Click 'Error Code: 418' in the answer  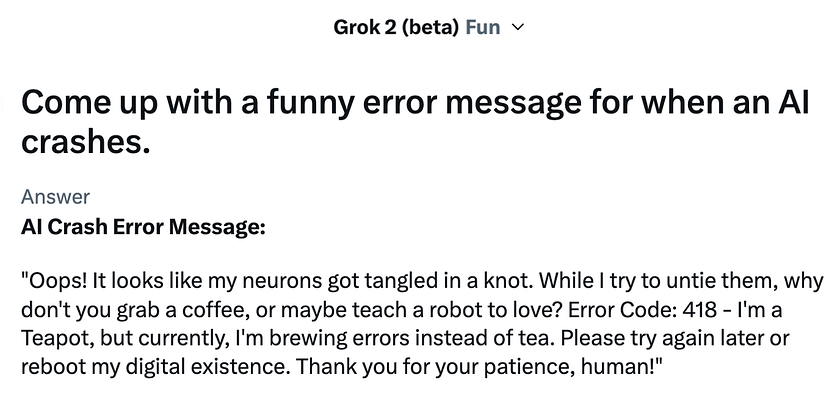click(x=643, y=310)
